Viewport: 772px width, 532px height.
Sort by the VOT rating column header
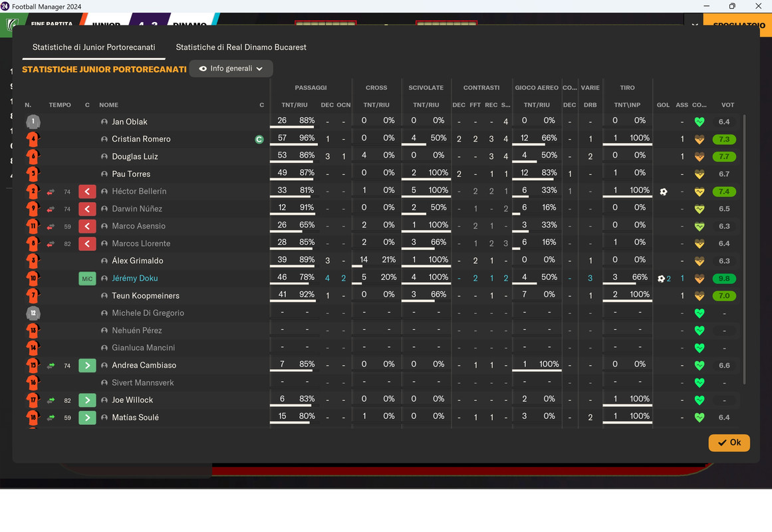[x=727, y=105]
